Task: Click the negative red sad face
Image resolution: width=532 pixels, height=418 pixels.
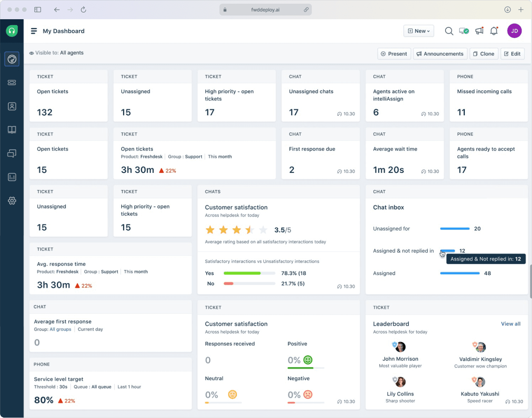Action: pyautogui.click(x=308, y=395)
